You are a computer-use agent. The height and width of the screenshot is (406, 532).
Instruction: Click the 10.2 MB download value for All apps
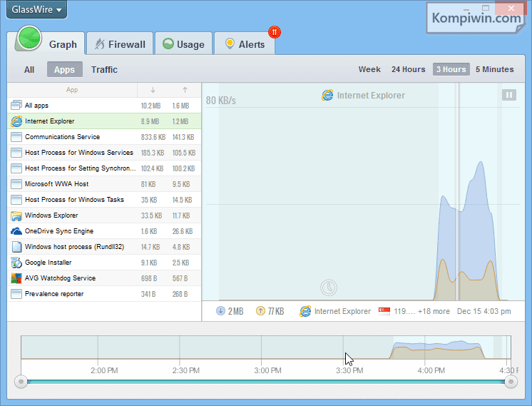coord(150,106)
